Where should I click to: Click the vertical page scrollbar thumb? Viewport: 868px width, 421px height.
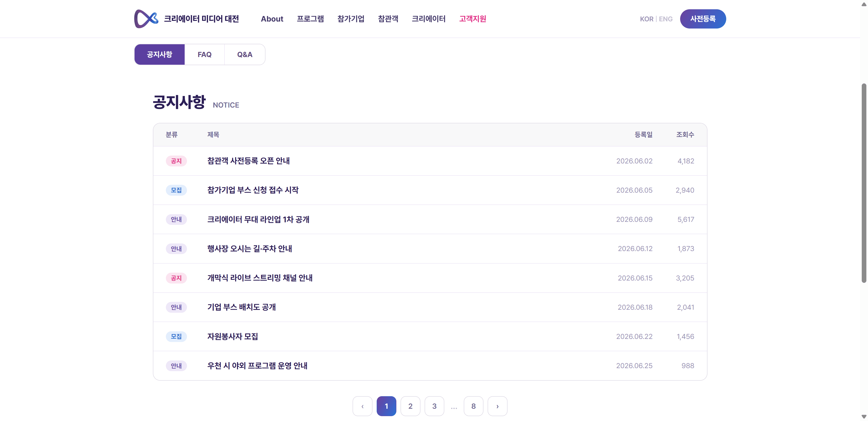[864, 183]
